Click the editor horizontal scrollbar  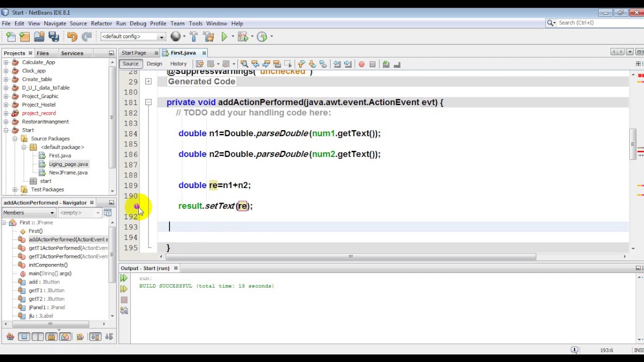(351, 256)
